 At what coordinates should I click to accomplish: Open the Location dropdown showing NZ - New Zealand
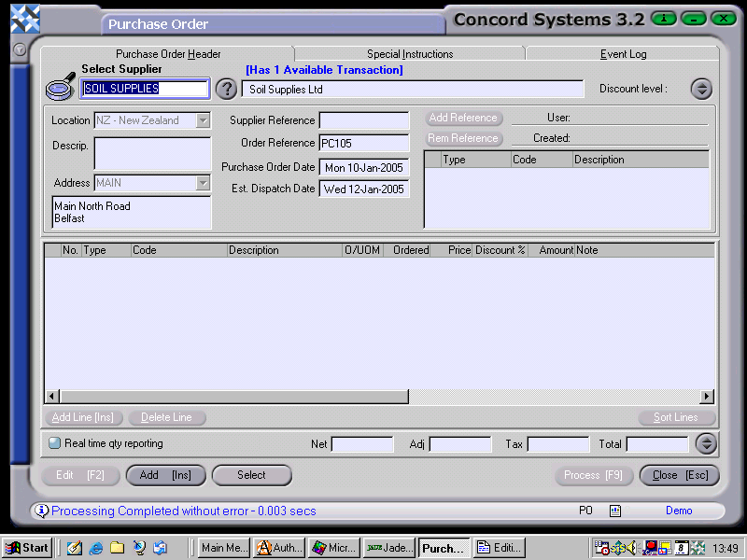click(x=204, y=120)
